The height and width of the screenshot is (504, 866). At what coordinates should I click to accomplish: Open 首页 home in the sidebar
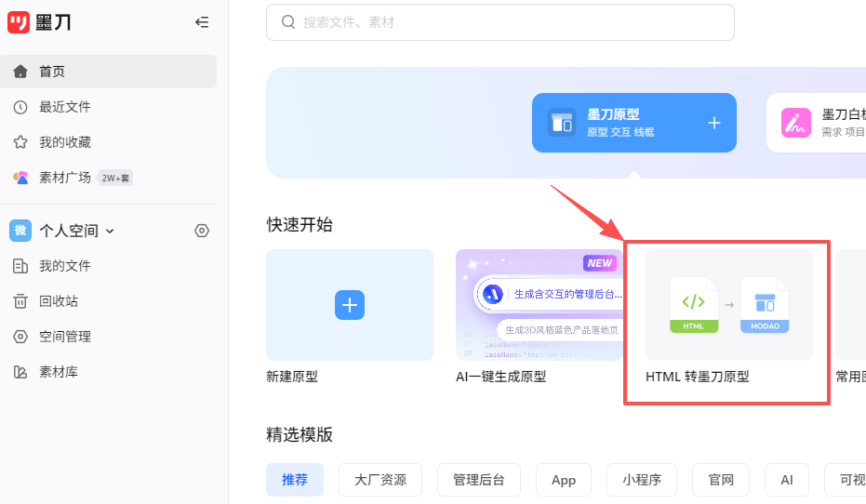(108, 72)
